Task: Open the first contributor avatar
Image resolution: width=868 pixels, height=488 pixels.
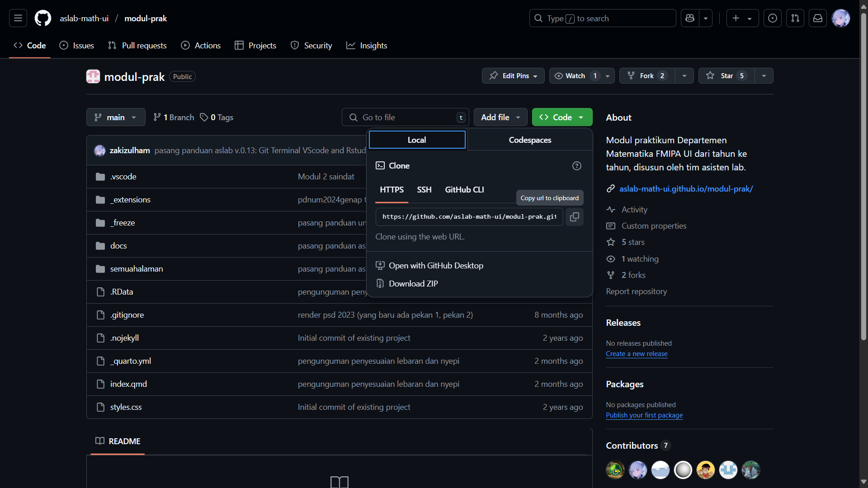Action: [615, 470]
